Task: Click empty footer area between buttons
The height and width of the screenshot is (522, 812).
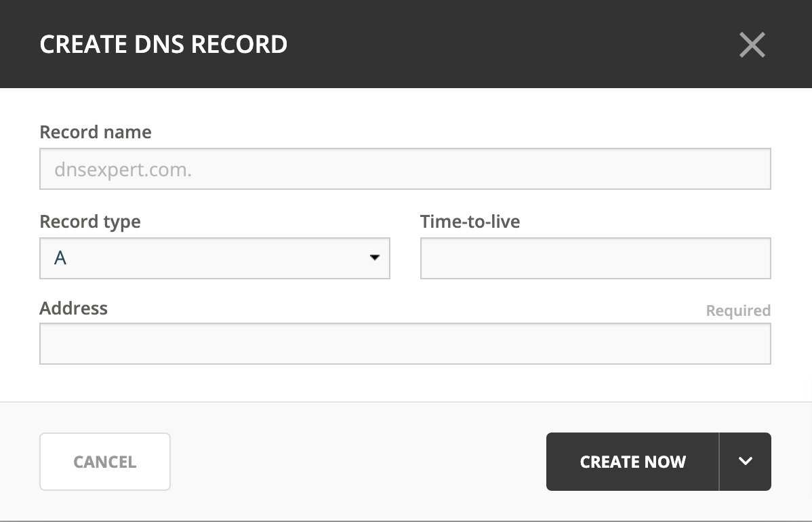Action: click(x=357, y=462)
